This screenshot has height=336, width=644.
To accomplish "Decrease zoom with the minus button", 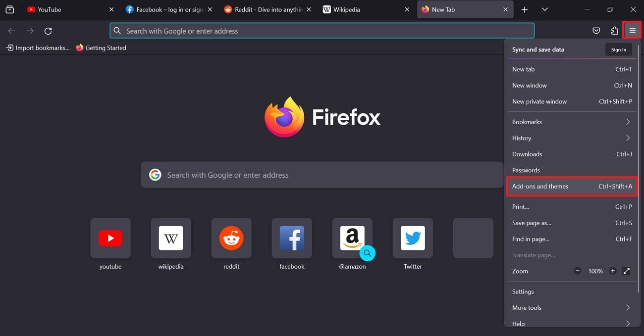I will [x=577, y=271].
